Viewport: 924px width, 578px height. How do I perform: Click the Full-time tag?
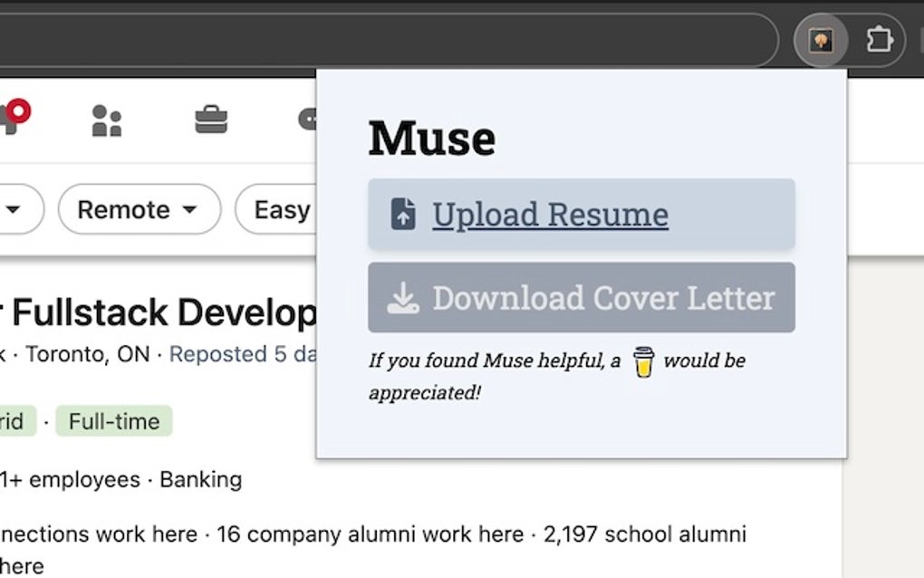(112, 420)
